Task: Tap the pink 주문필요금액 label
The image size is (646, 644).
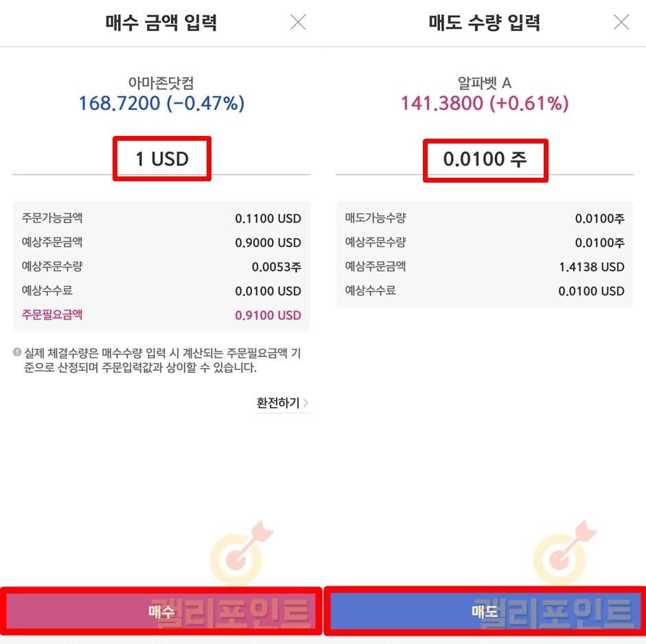Action: tap(52, 314)
